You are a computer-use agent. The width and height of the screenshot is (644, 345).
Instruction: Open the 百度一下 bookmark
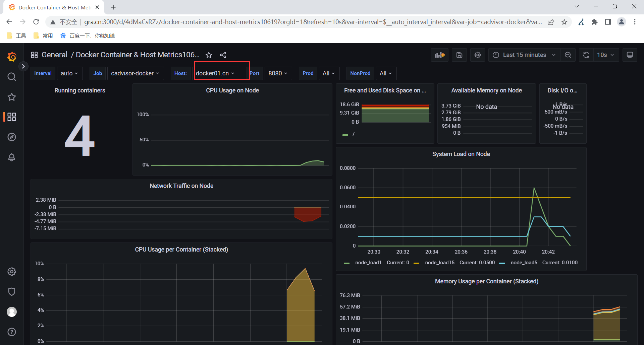pyautogui.click(x=88, y=36)
